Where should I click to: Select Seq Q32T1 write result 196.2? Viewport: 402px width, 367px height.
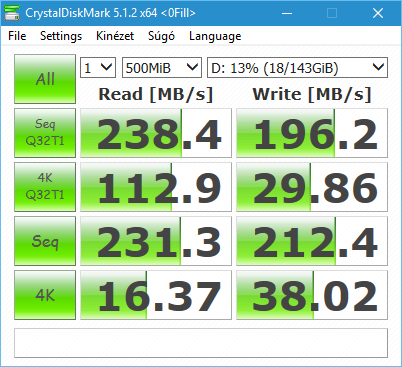[x=312, y=133]
